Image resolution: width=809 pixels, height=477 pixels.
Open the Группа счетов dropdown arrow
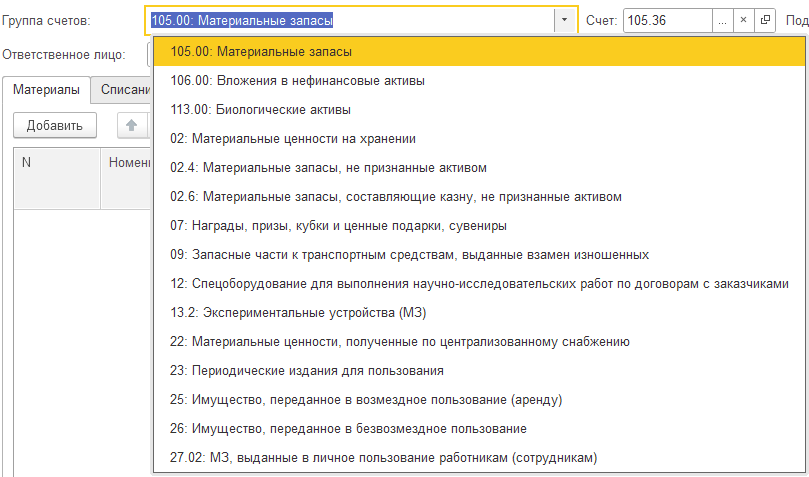point(564,20)
